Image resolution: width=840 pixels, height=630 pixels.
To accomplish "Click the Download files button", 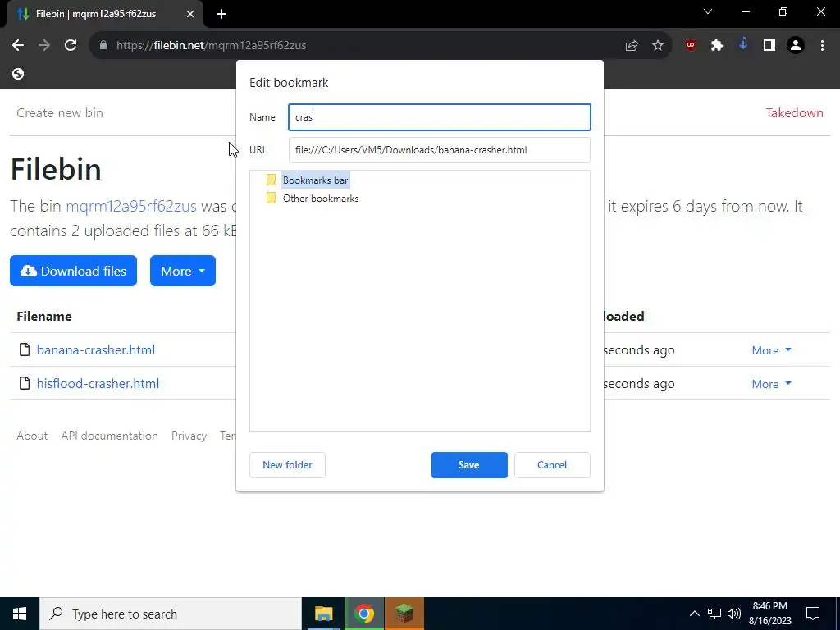I will [73, 271].
